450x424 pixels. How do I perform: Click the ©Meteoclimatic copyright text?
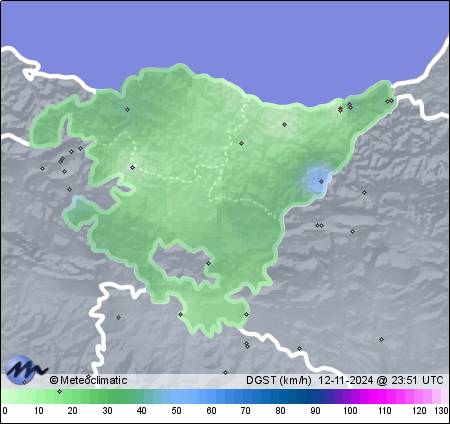(88, 380)
